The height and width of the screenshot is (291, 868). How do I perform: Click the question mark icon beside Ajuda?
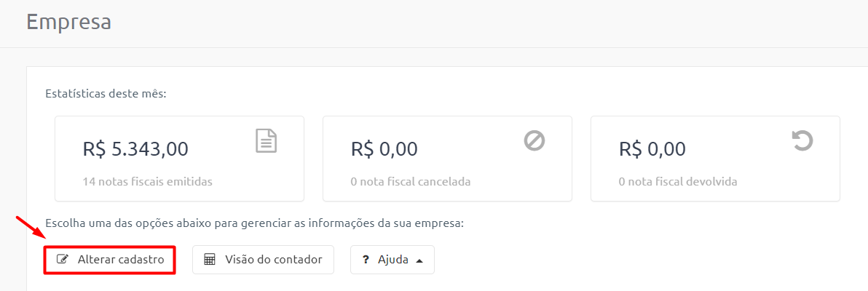(x=366, y=260)
